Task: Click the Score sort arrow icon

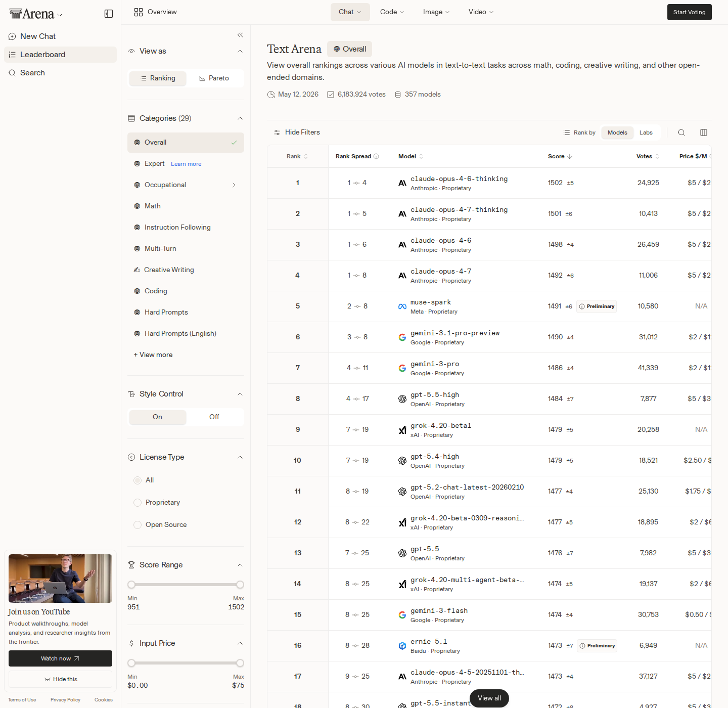Action: [x=570, y=156]
